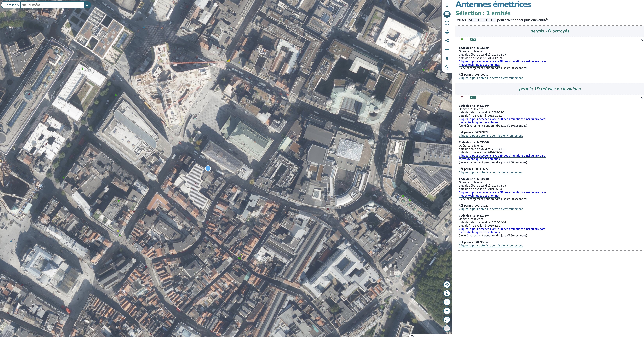Open the information panel icon
Image resolution: width=644 pixels, height=337 pixels.
click(447, 5)
